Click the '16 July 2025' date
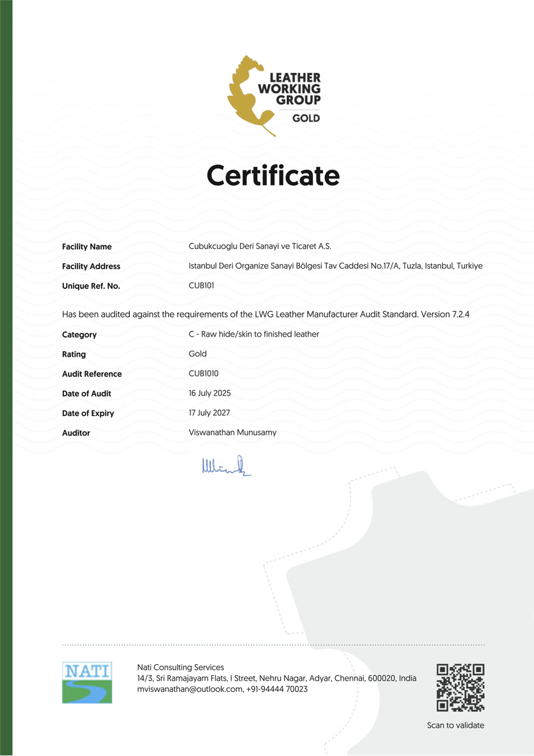 coord(210,393)
